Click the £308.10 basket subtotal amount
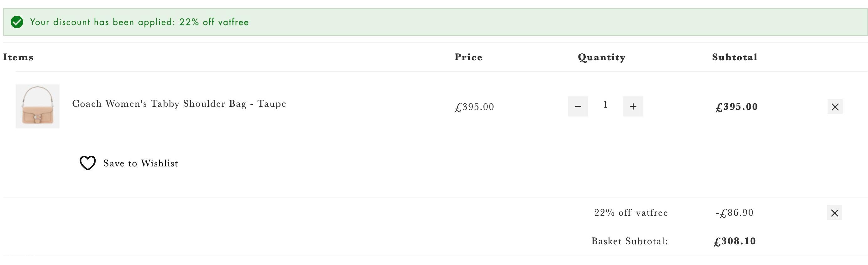 pos(735,241)
